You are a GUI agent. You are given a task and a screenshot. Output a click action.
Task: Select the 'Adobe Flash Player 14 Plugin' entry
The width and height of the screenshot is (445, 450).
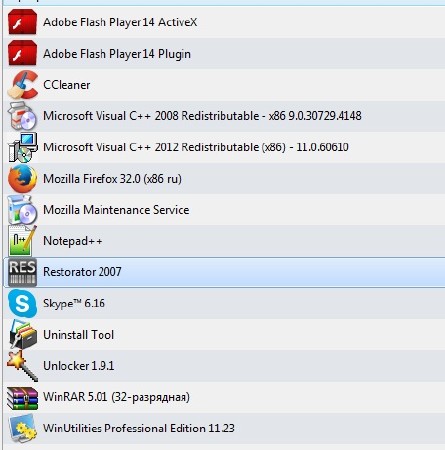(x=117, y=54)
